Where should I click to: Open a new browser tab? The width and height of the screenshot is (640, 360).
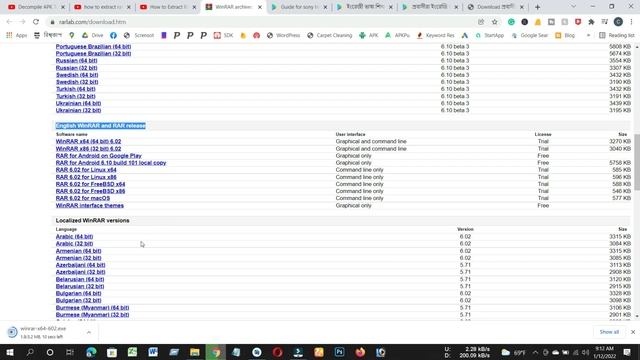pyautogui.click(x=537, y=7)
